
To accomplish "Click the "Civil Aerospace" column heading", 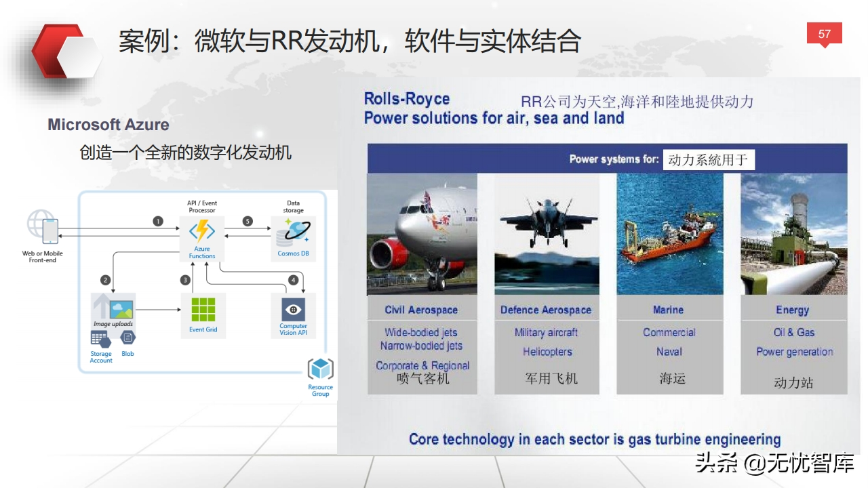I will (421, 310).
